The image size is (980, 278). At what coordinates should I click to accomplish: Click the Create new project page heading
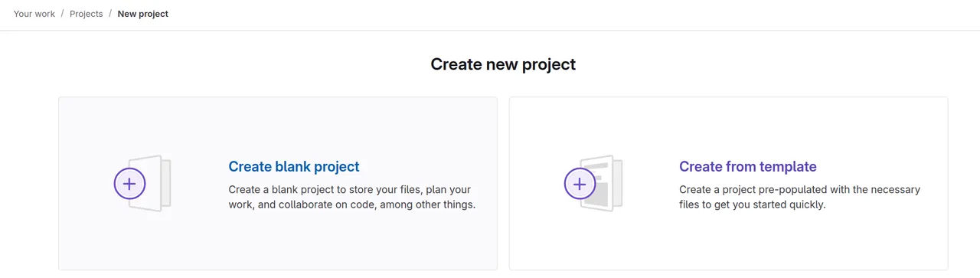click(x=503, y=64)
